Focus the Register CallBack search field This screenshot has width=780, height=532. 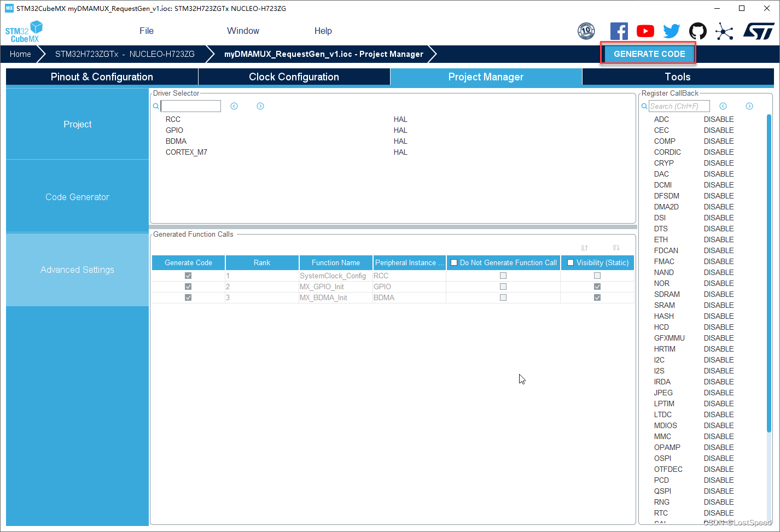(679, 106)
